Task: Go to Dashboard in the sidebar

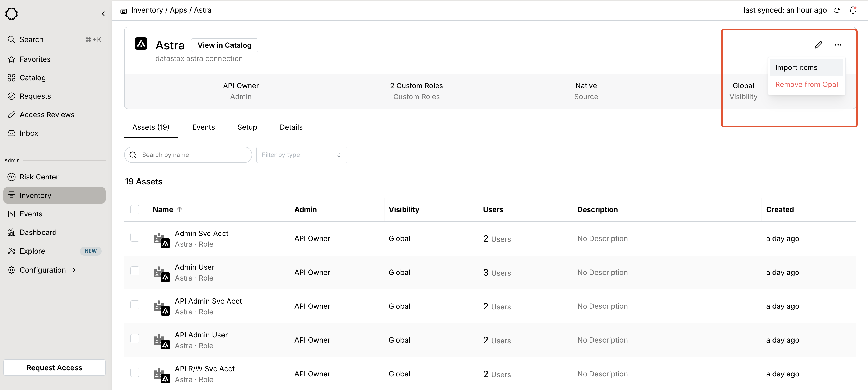Action: pos(38,232)
